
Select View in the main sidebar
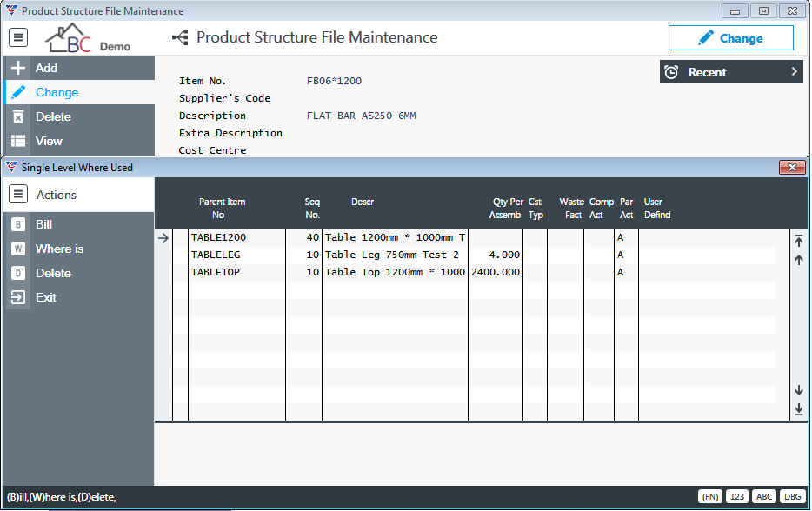point(79,141)
